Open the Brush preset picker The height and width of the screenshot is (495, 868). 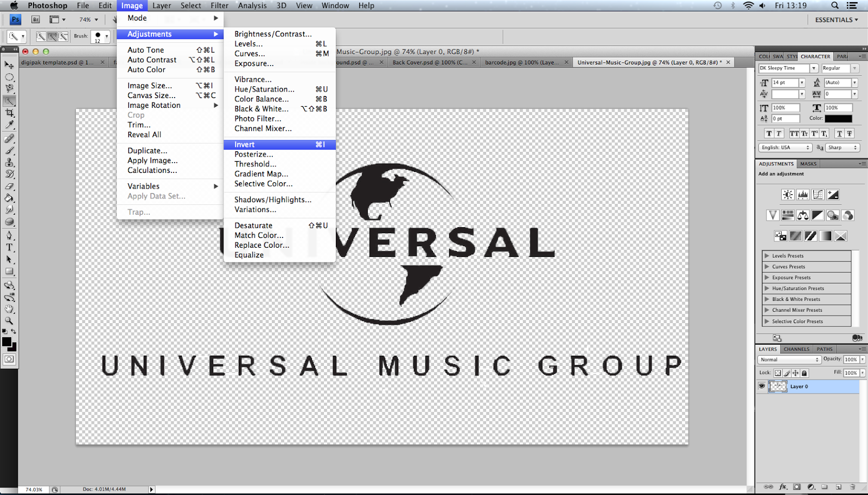pyautogui.click(x=100, y=36)
